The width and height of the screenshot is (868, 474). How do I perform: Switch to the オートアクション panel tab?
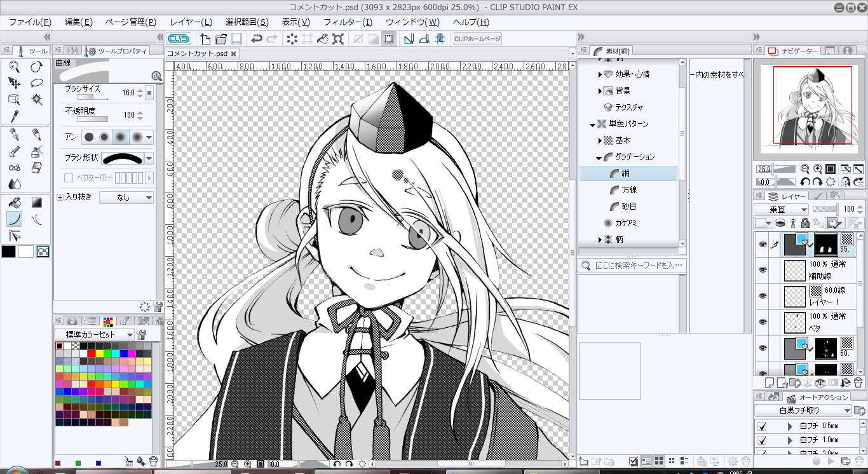(x=817, y=397)
